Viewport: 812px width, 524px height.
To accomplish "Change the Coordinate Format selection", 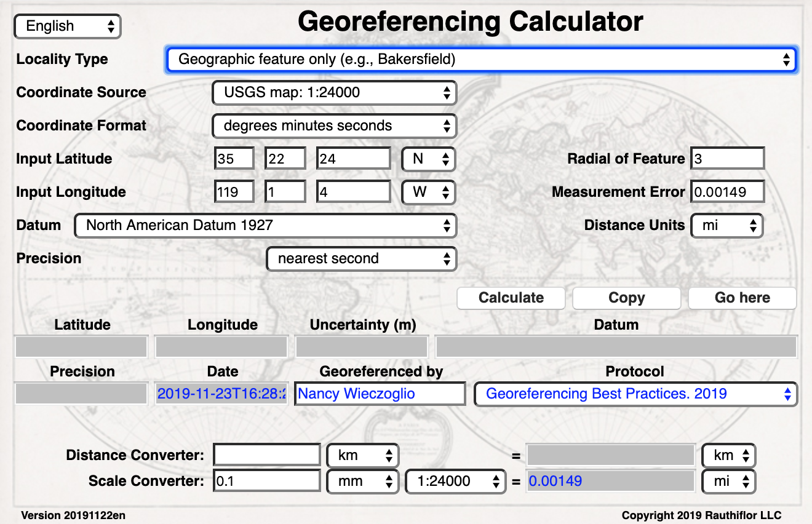I will click(334, 126).
